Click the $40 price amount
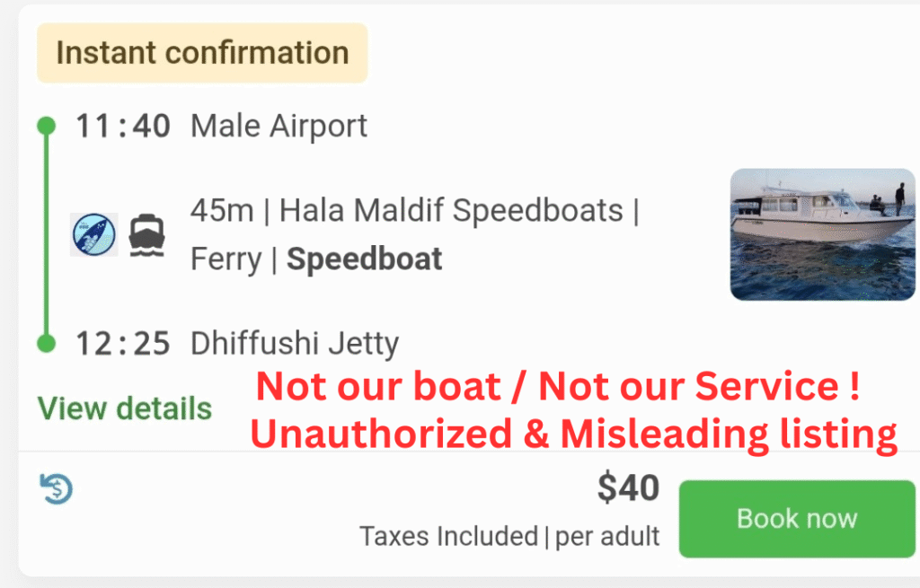 (628, 488)
